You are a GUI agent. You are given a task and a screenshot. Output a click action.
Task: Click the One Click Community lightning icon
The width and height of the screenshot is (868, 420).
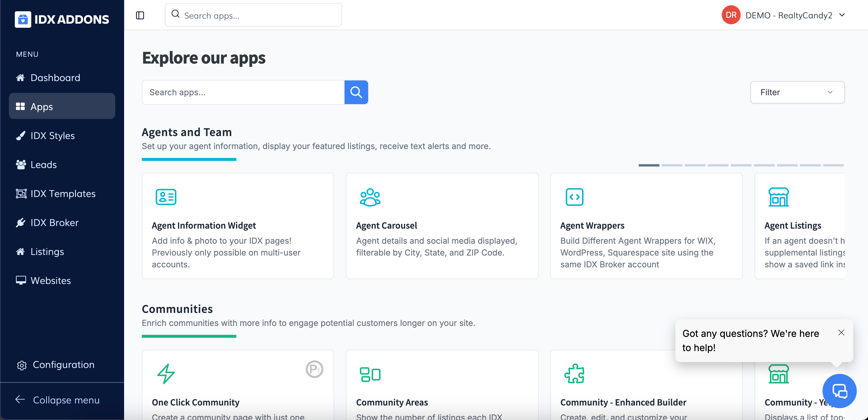[x=166, y=374]
